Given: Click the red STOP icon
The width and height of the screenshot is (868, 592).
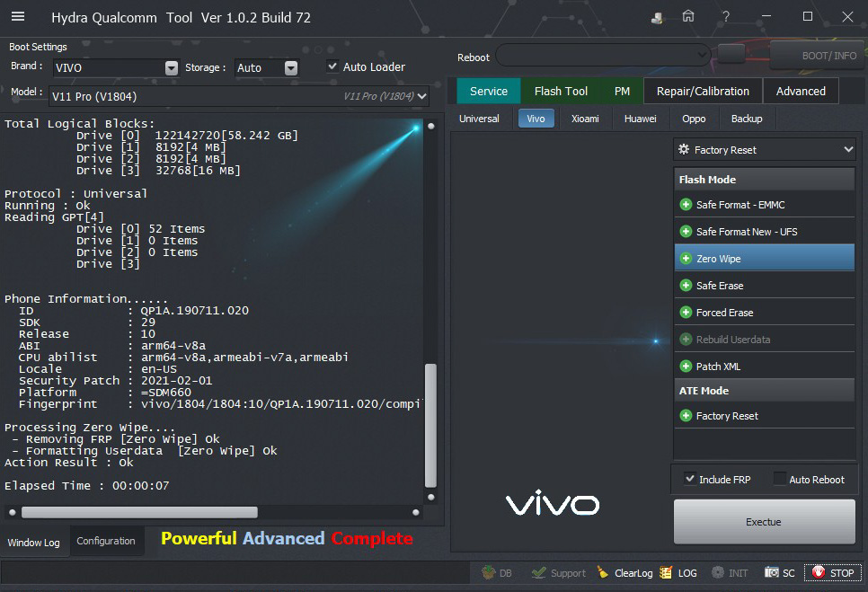Looking at the screenshot, I should [x=819, y=572].
